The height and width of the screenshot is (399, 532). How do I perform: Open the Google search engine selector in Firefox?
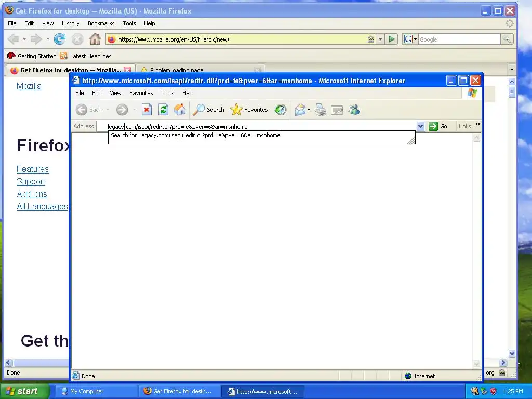coord(410,39)
